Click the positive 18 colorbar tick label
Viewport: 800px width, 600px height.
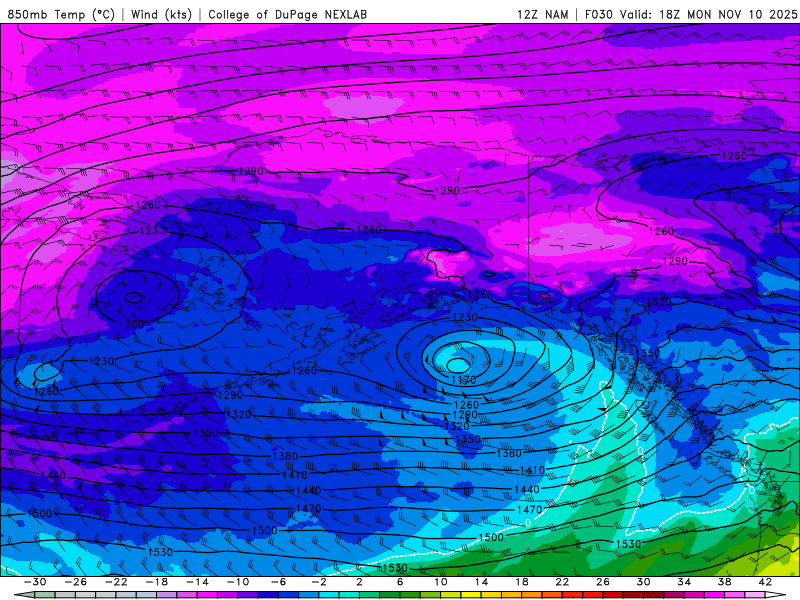coord(522,582)
